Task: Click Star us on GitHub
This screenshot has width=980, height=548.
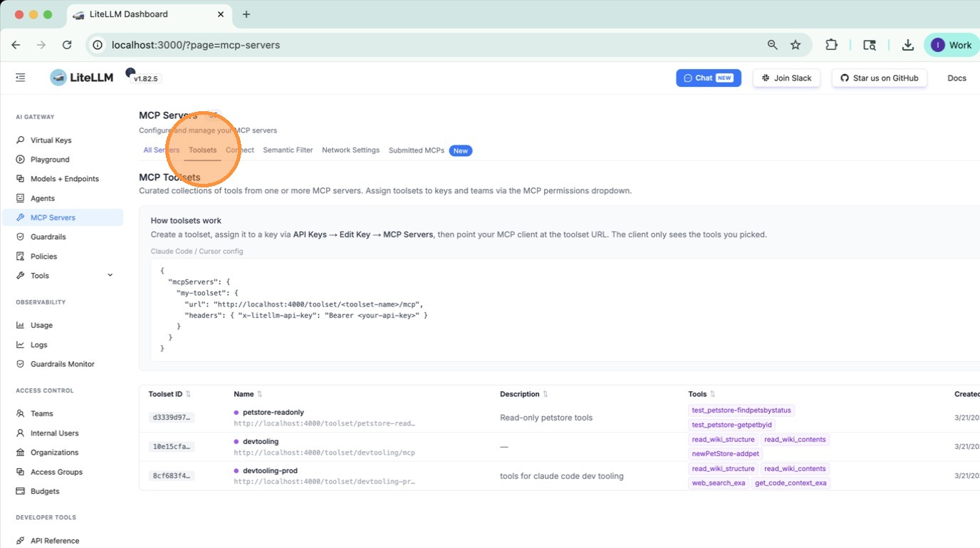Action: click(x=880, y=78)
